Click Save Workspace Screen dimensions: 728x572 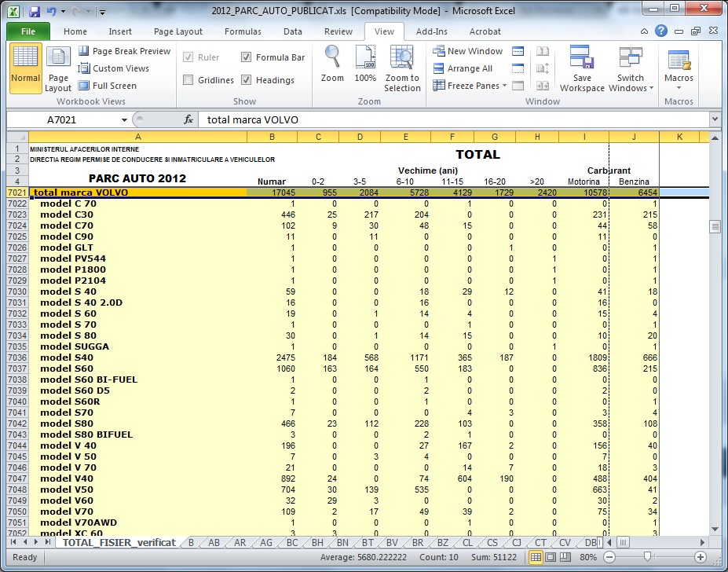coord(582,68)
